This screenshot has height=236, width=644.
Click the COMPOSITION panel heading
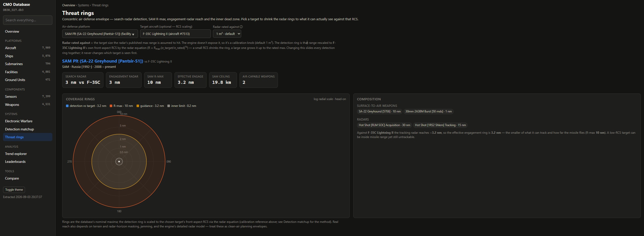tap(369, 99)
